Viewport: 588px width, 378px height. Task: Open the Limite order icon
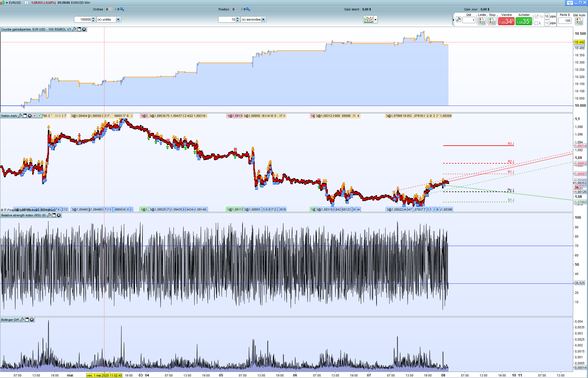[x=482, y=21]
